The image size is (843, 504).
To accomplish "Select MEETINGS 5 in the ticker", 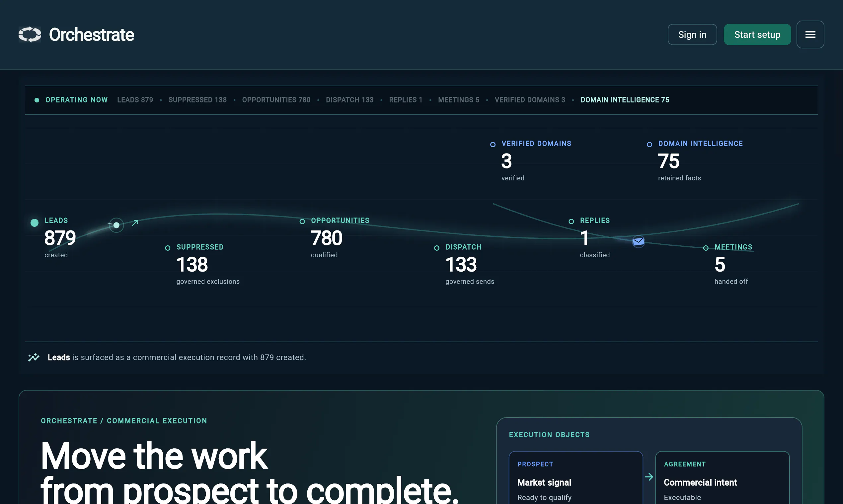I will coord(459,100).
